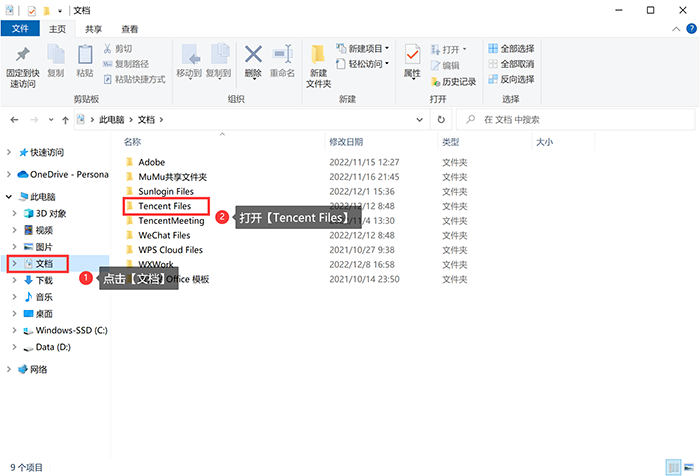
Task: Expand the Network tree node
Action: [x=8, y=369]
